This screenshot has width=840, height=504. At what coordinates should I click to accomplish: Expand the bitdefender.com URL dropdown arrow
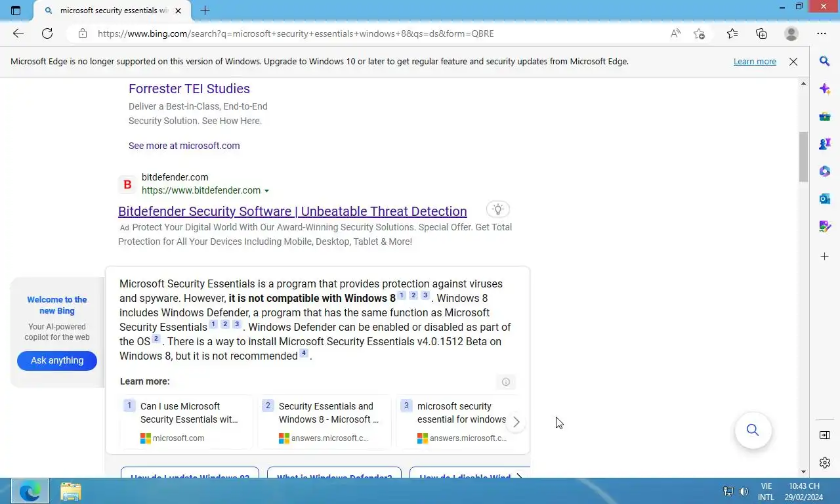[x=266, y=191]
